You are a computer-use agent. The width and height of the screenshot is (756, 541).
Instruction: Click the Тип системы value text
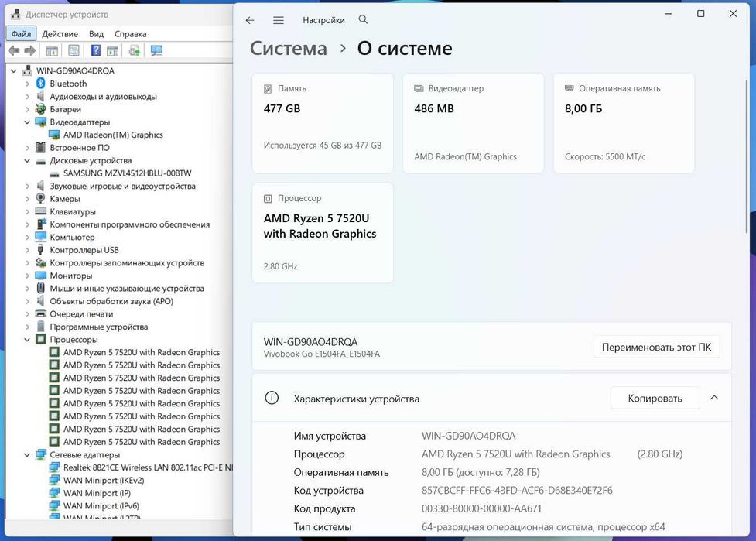click(x=543, y=526)
